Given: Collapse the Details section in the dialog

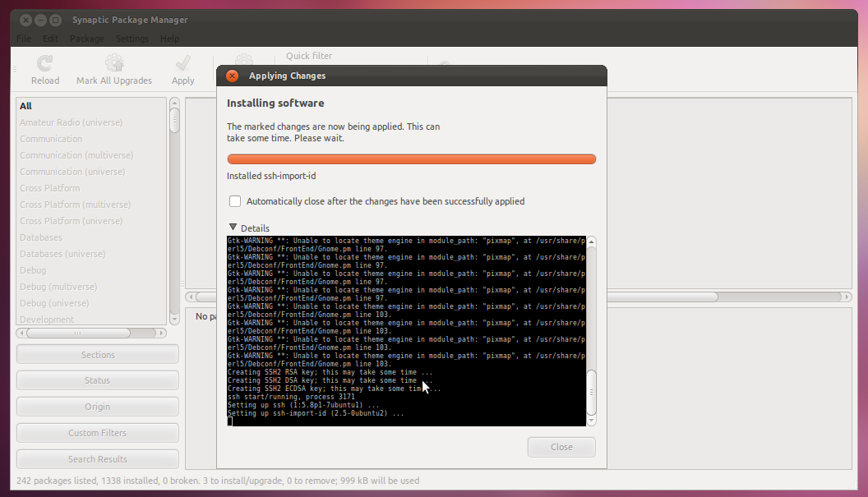Looking at the screenshot, I should click(233, 228).
